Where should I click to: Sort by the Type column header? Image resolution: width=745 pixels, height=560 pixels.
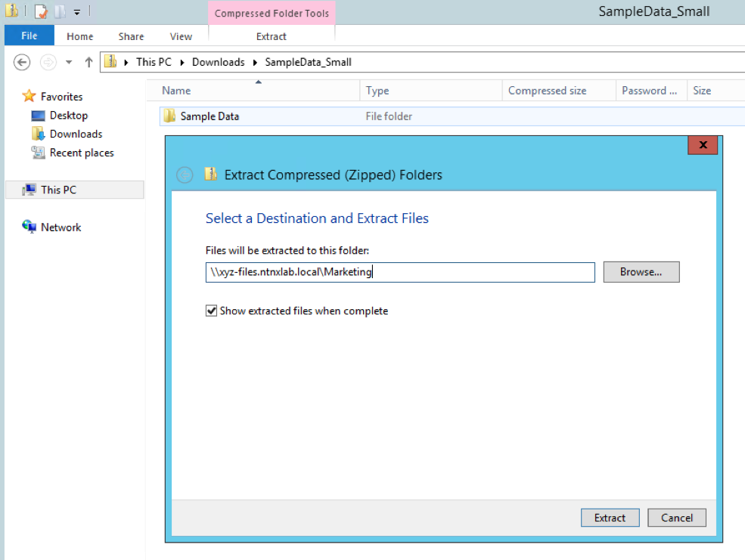[377, 90]
